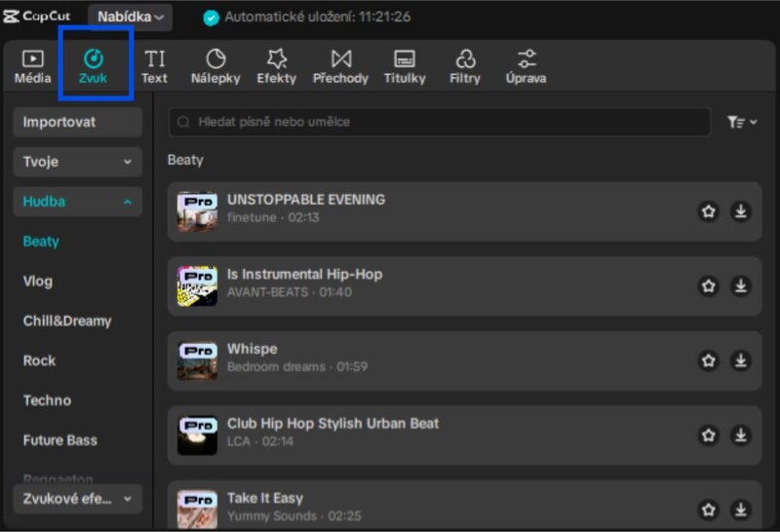Choose the Techno music category
Viewport: 780px width, 532px height.
tap(47, 399)
